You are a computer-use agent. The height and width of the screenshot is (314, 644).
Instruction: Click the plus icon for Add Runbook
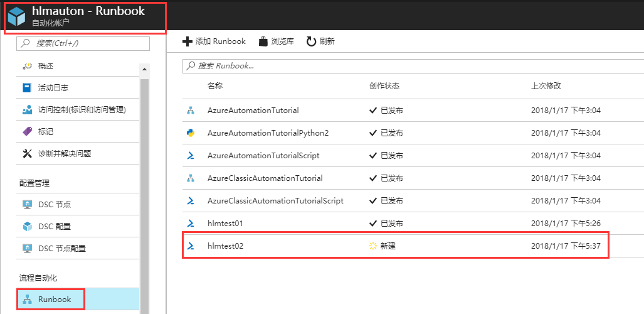(x=187, y=41)
